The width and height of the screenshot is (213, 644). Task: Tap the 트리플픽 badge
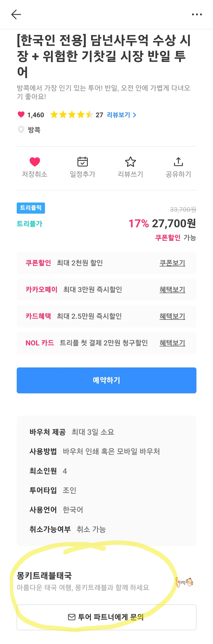click(31, 208)
